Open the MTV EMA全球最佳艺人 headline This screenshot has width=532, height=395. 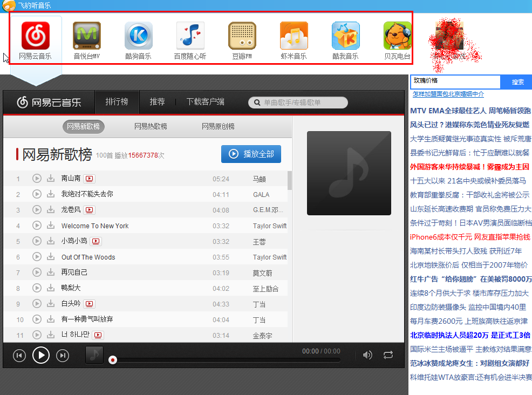click(470, 111)
